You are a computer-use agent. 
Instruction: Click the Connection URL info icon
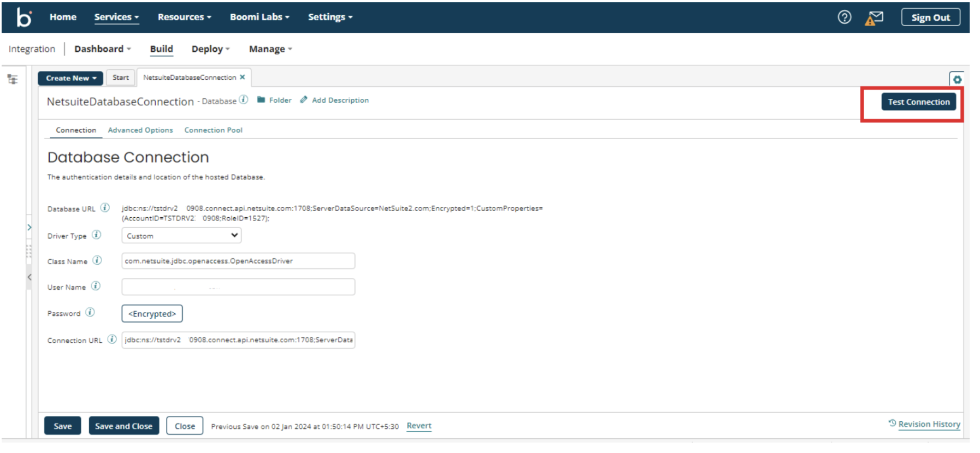pos(112,339)
